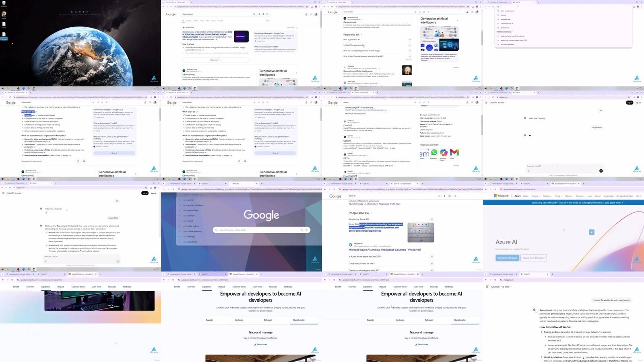644x362 pixels.
Task: Click Microsoft logo on Azure AI hero page
Action: [502, 196]
